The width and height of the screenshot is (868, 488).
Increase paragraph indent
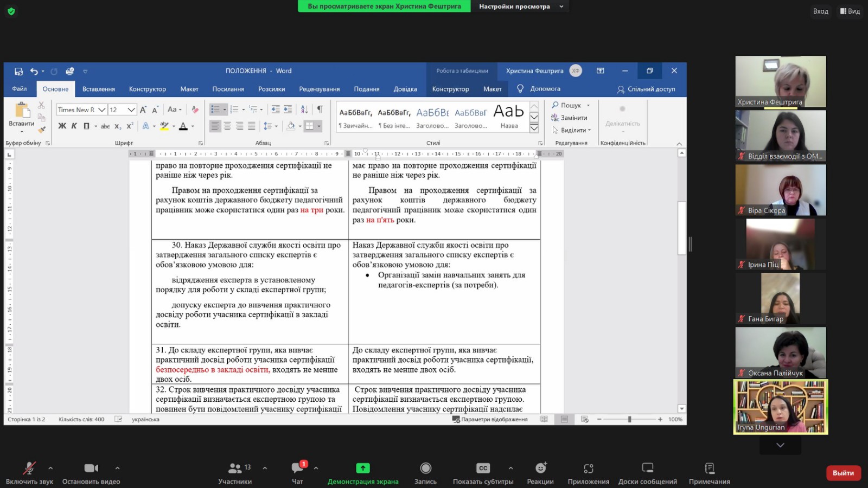tap(288, 110)
